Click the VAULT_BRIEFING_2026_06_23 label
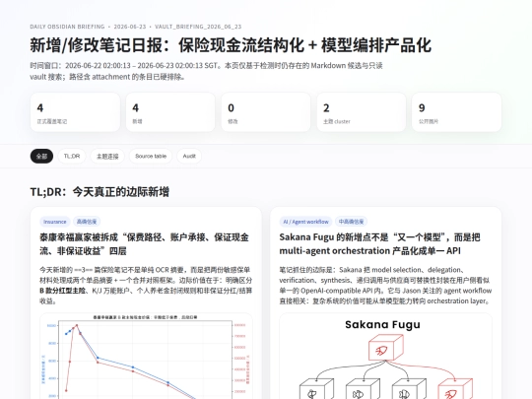The width and height of the screenshot is (532, 399). (198, 27)
